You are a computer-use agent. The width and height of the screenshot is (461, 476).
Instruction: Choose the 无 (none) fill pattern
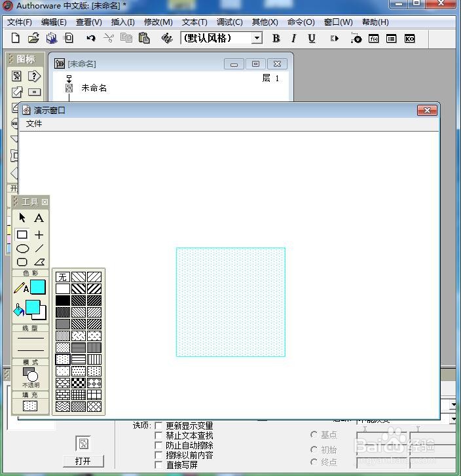coord(63,277)
